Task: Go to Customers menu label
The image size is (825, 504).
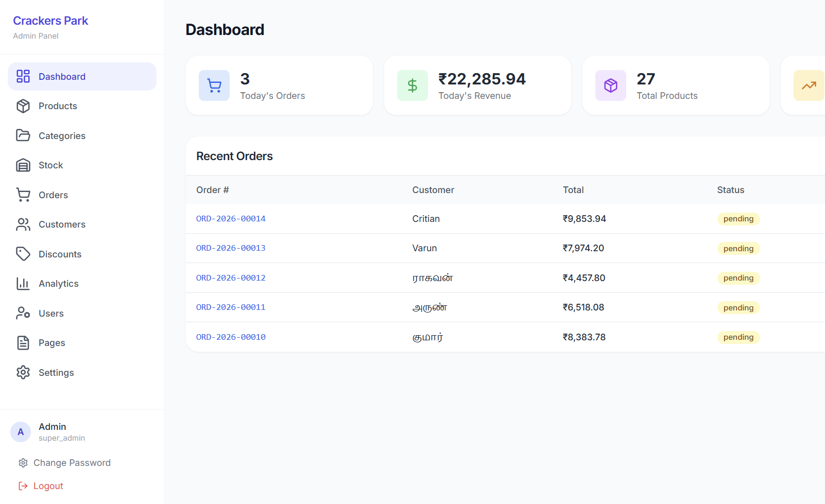Action: tap(62, 224)
